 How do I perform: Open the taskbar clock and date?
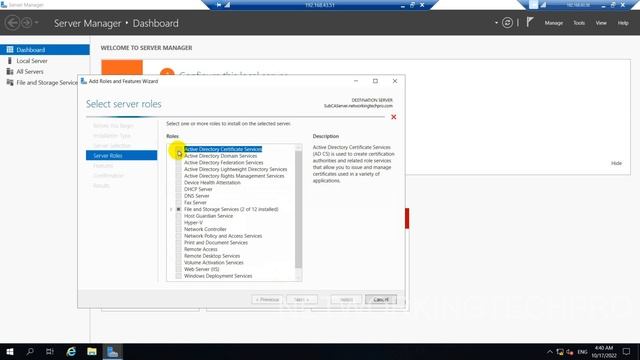(604, 352)
